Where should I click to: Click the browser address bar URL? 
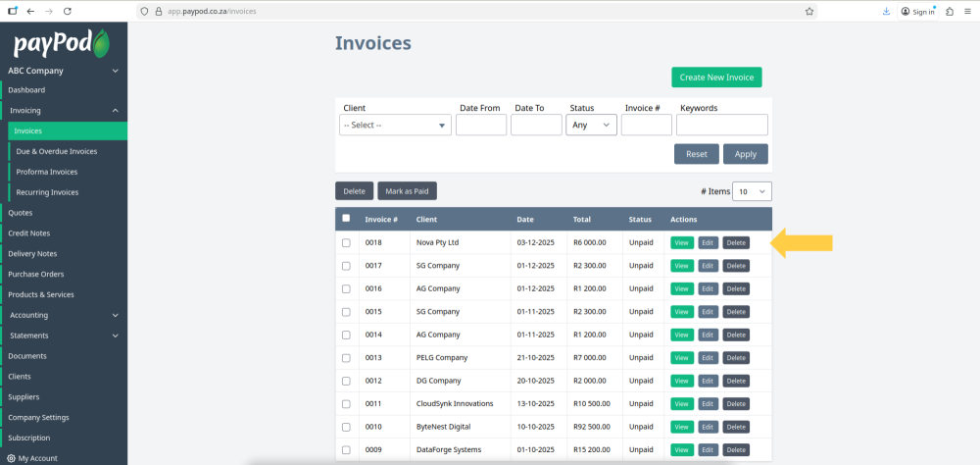coord(212,11)
